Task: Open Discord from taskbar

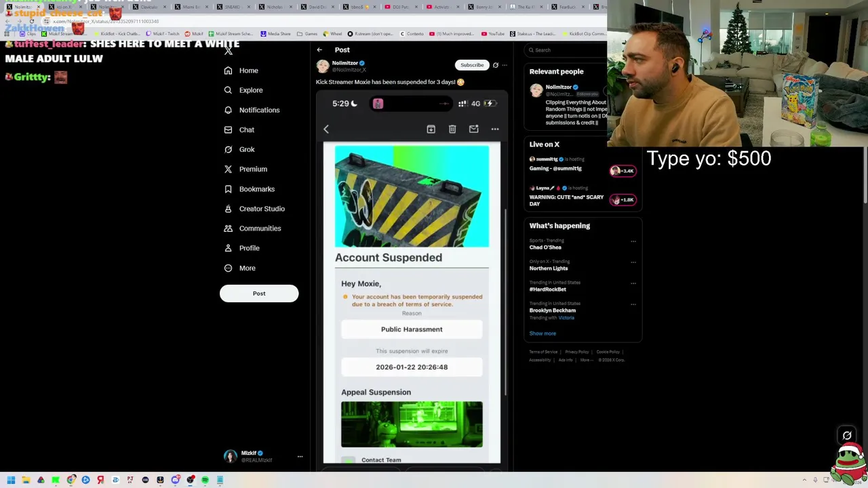Action: 175,480
